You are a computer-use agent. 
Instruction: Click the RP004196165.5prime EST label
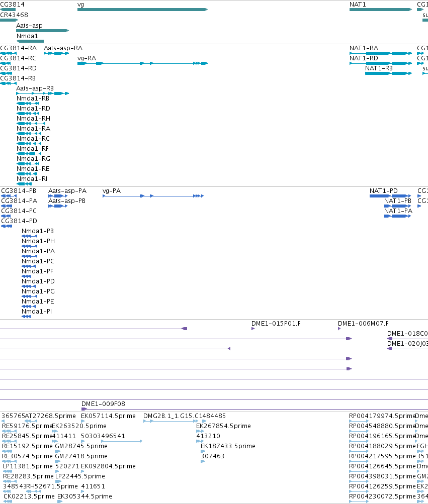coord(382,436)
